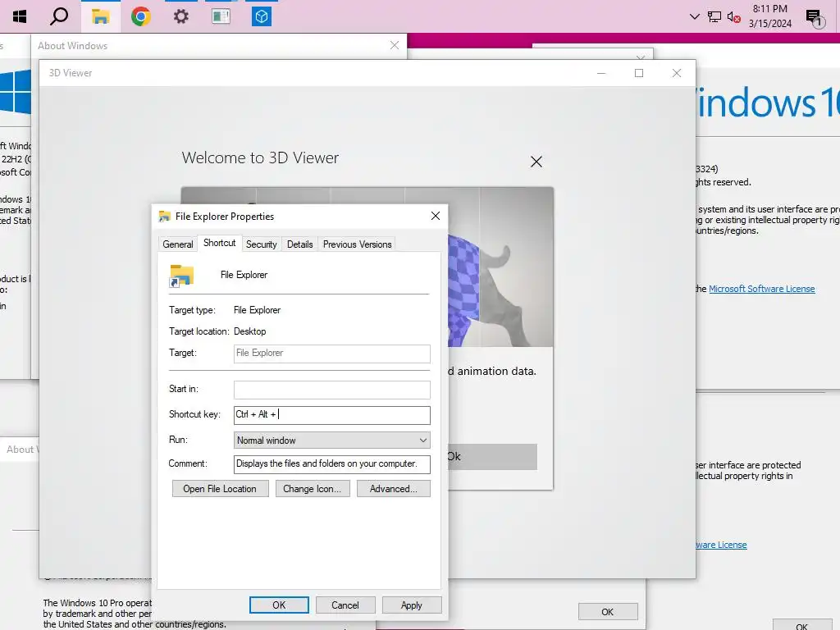Expand the Run dropdown Normal window

331,441
